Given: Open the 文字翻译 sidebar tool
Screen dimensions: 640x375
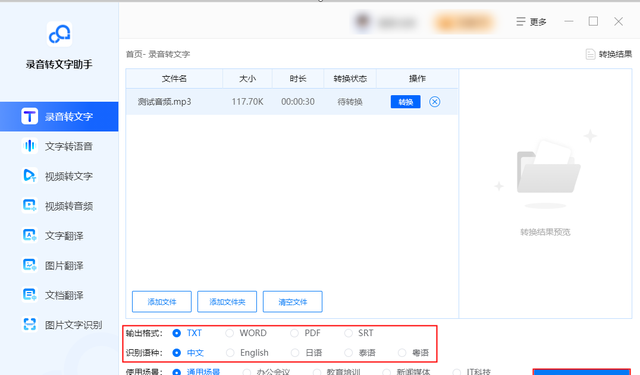Looking at the screenshot, I should (53, 235).
